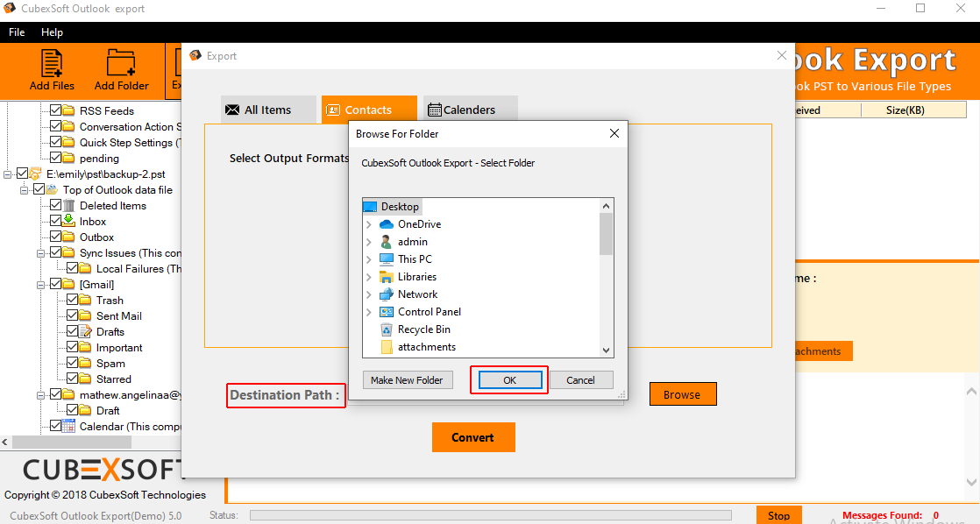Click the Add Folder toolbar icon
Image resolution: width=980 pixels, height=524 pixels.
coord(121,70)
